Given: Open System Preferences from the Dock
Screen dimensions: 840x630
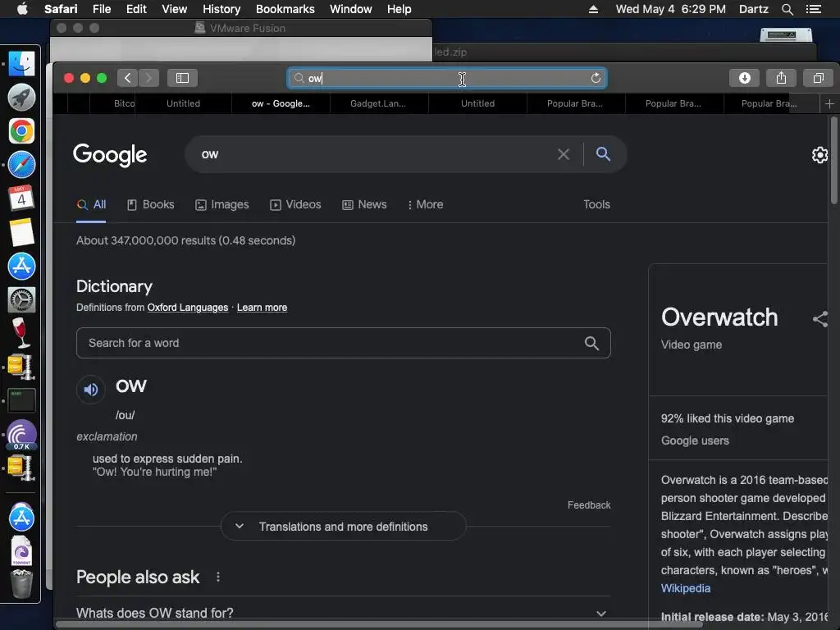Looking at the screenshot, I should 21,299.
